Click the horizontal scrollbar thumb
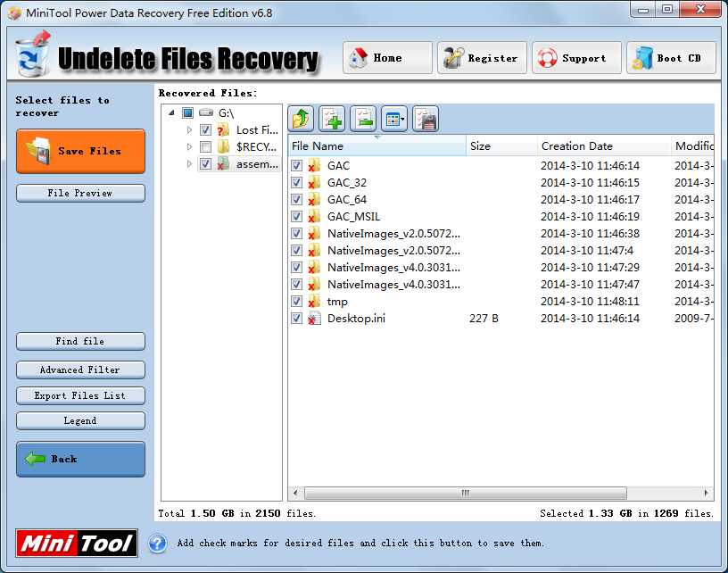 (466, 493)
